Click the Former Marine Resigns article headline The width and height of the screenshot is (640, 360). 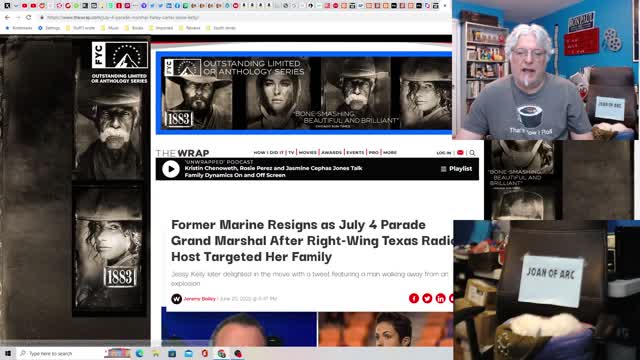click(313, 241)
